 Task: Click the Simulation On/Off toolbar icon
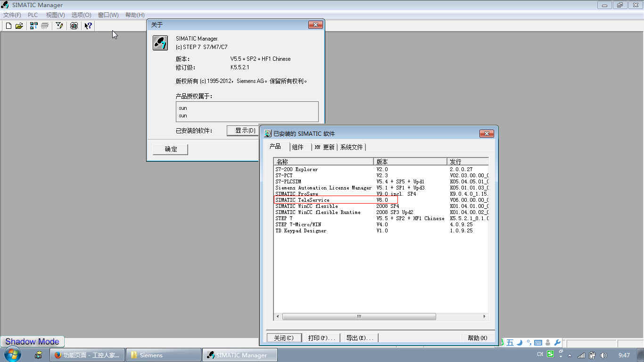(74, 26)
